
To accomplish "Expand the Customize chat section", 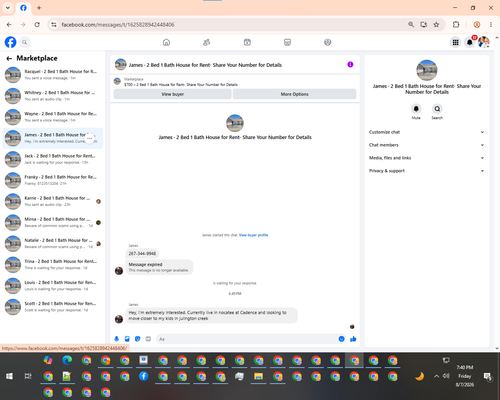I will tap(426, 132).
